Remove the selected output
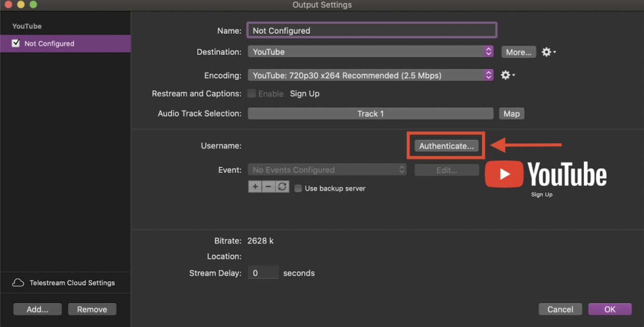This screenshot has height=327, width=644. pyautogui.click(x=92, y=309)
